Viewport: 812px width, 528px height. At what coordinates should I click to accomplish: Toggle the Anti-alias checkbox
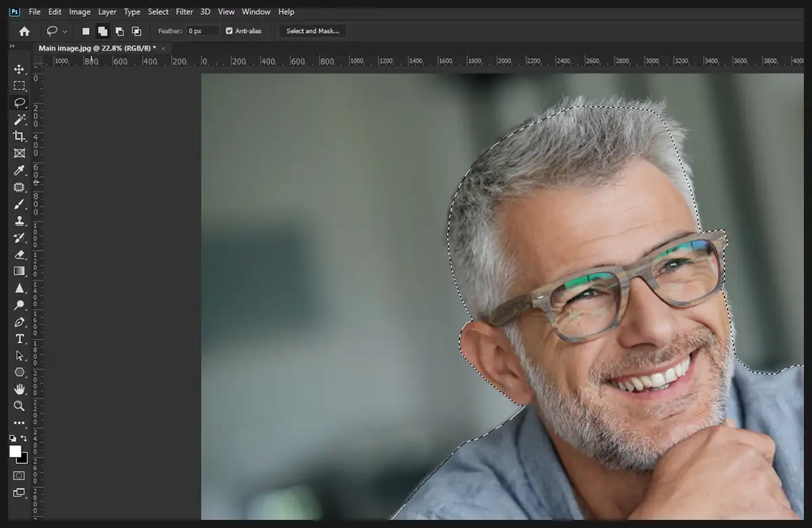click(229, 31)
